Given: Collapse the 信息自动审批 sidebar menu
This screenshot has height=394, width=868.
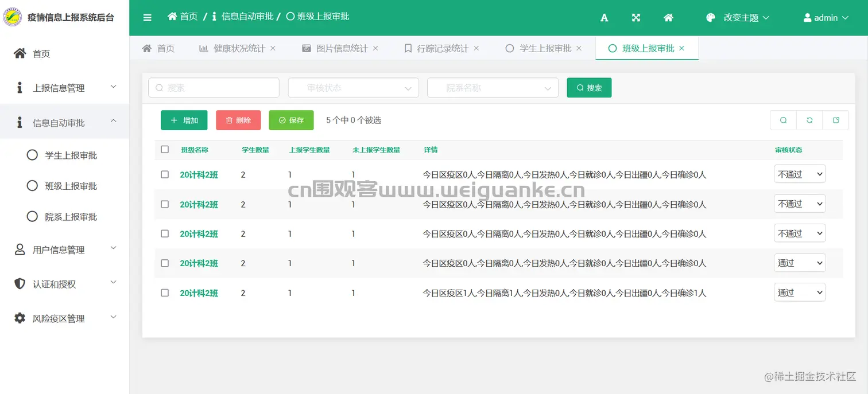Looking at the screenshot, I should (64, 122).
